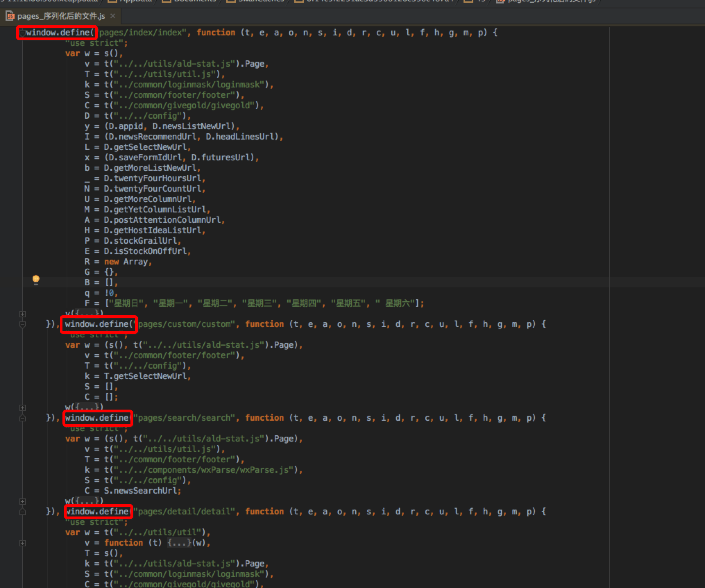Click the "../common/givegold/givegold" string in the index block
Screen dimensions: 705x588
click(x=184, y=106)
